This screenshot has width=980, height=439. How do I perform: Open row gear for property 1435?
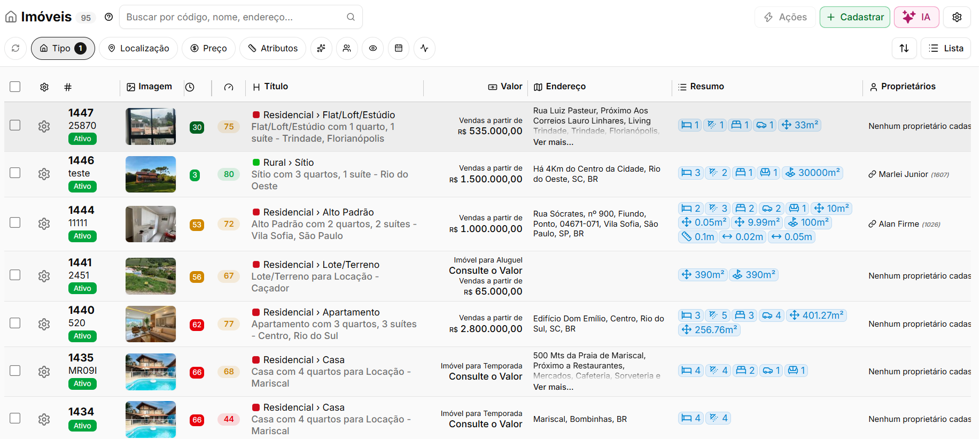click(44, 372)
